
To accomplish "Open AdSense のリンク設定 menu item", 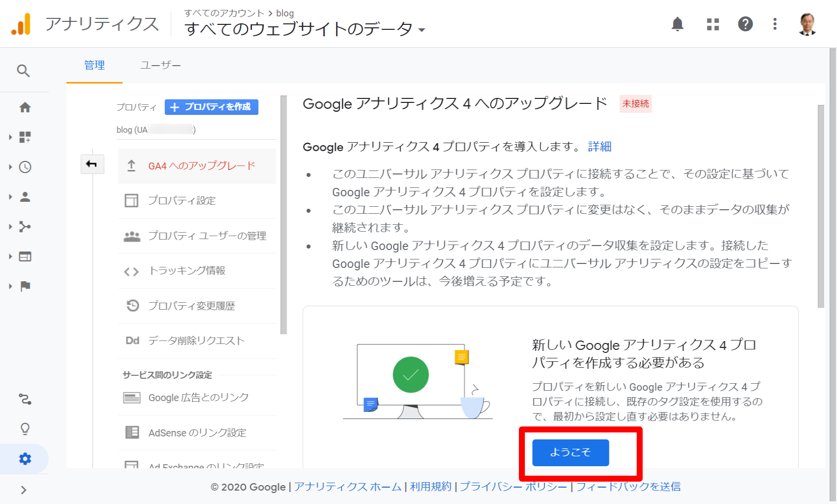I will (197, 433).
